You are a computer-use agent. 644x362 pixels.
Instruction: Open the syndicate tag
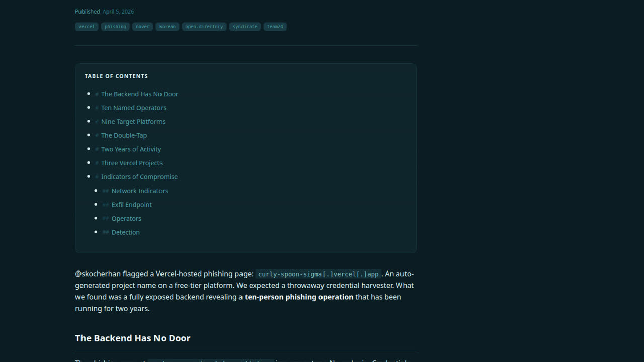tap(245, 27)
